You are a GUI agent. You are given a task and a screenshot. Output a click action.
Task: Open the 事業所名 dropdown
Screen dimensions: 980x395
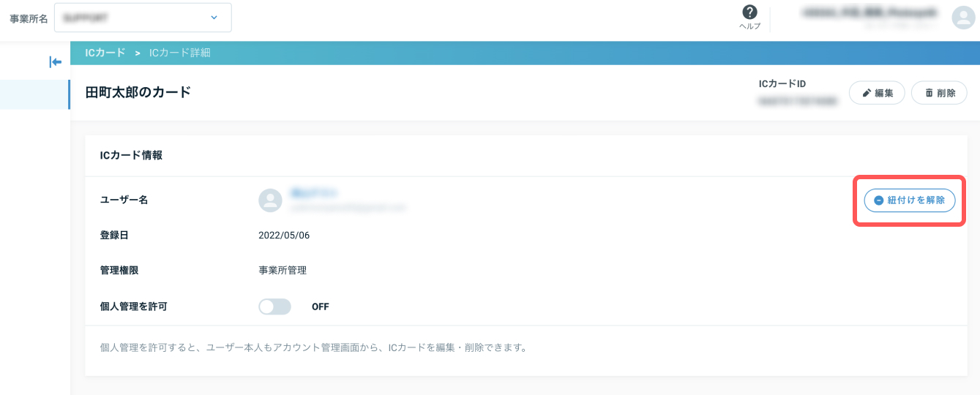142,18
